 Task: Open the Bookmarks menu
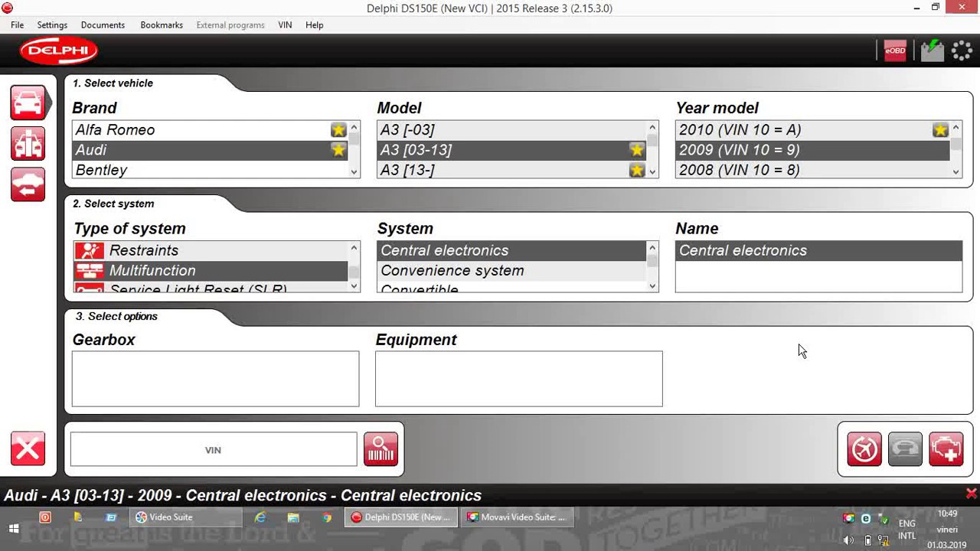(x=162, y=24)
